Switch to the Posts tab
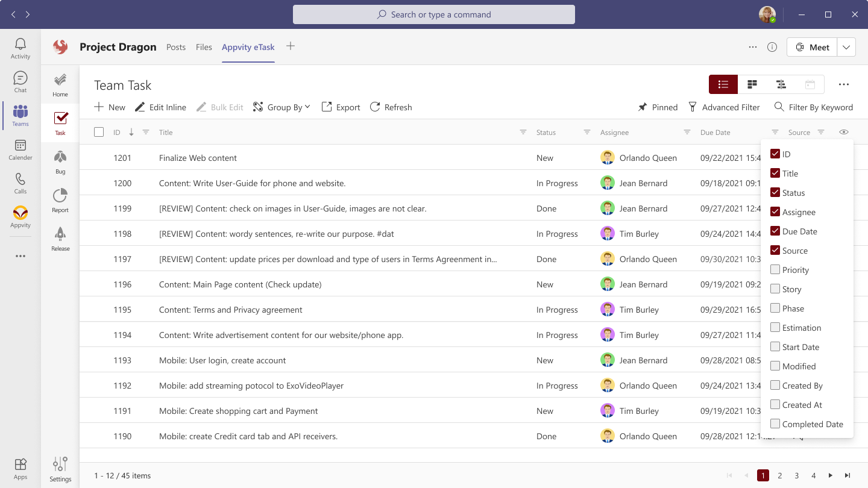The height and width of the screenshot is (488, 868). pos(176,46)
